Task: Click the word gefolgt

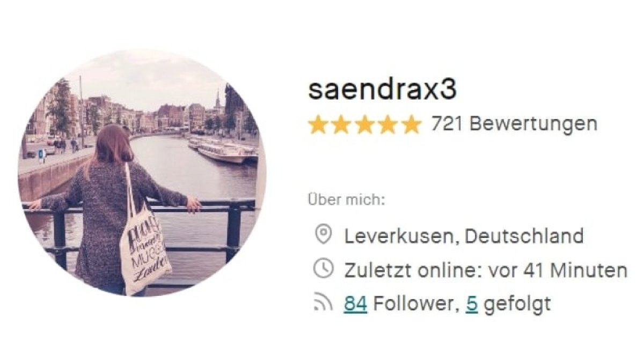Action: tap(517, 304)
